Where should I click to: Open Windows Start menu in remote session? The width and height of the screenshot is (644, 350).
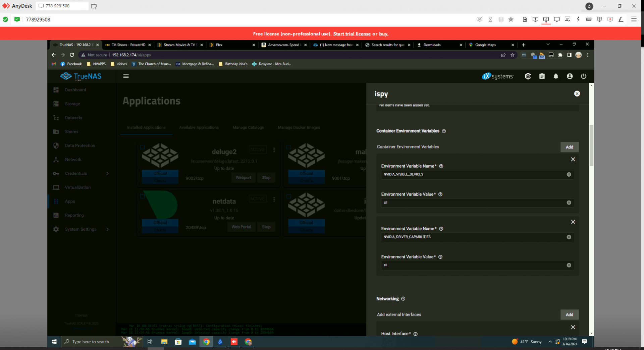54,342
